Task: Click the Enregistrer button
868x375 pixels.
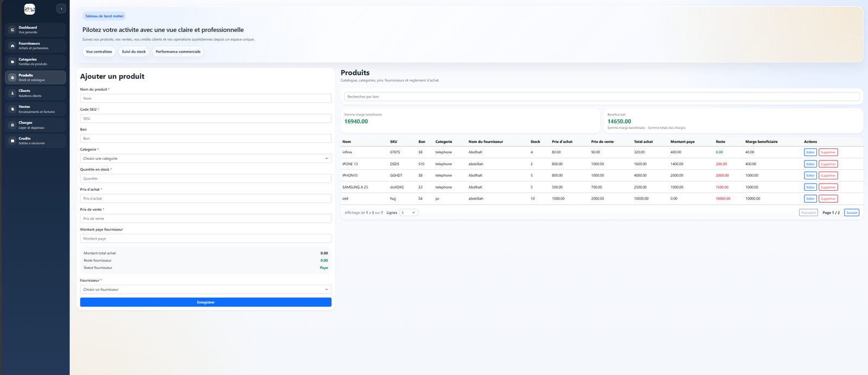Action: (x=206, y=302)
